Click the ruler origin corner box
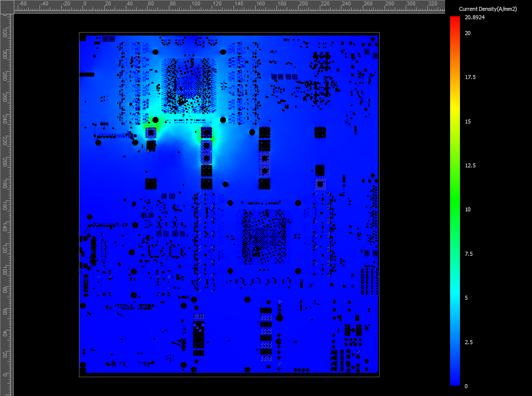Viewport: 532px width, 396px height. point(7,7)
